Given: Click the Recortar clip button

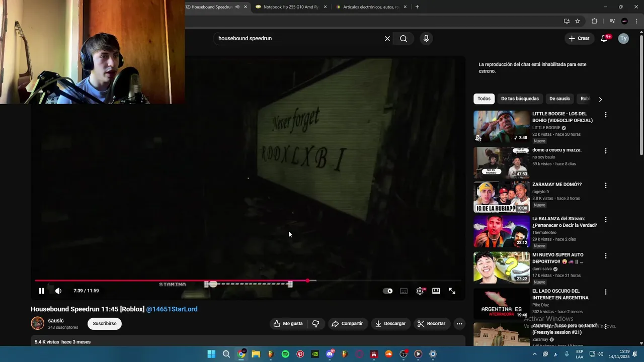Looking at the screenshot, I should 432,323.
